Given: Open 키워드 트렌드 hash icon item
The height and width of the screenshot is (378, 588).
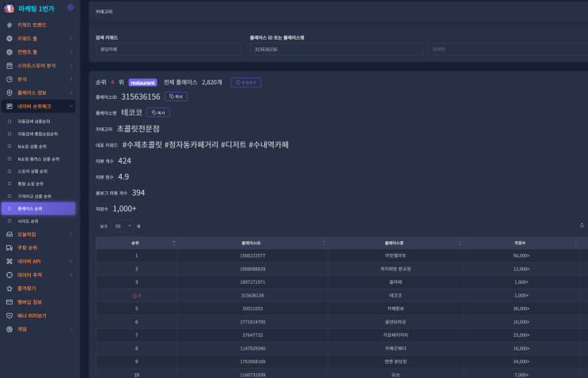Looking at the screenshot, I should [x=9, y=25].
